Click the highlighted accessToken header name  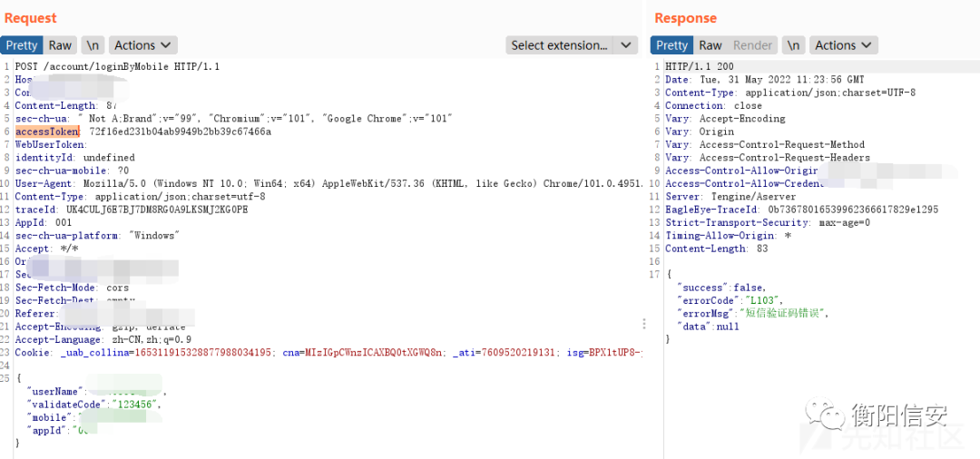point(47,132)
